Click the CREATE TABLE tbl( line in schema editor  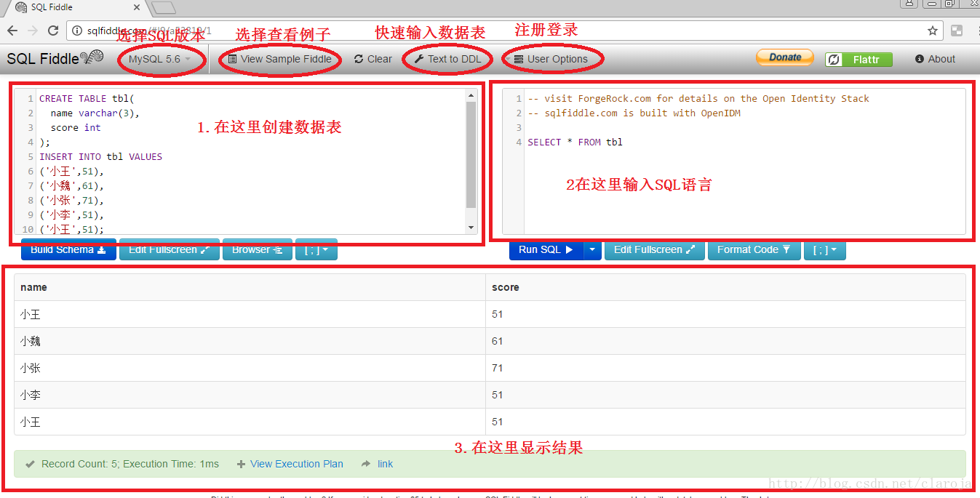tap(87, 98)
